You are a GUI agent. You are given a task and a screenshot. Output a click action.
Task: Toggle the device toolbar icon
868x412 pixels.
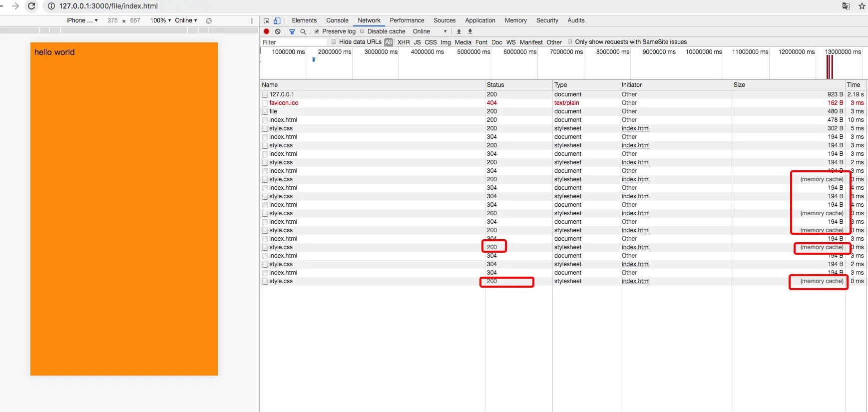coord(277,20)
